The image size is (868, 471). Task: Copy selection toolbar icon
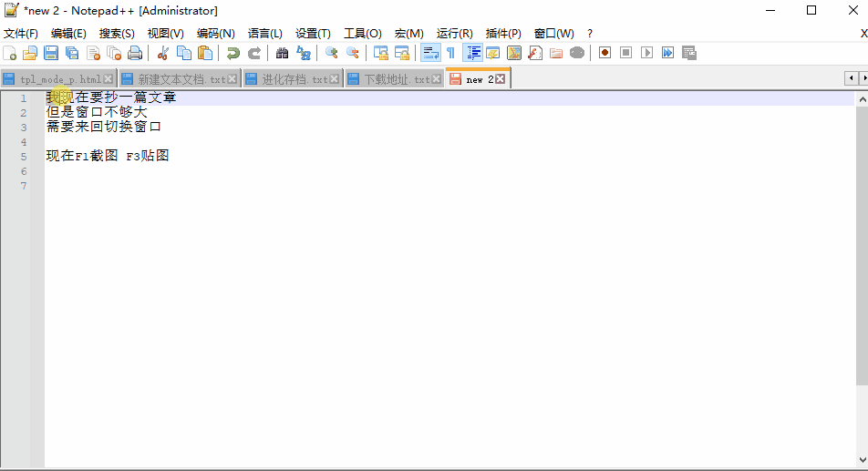184,53
